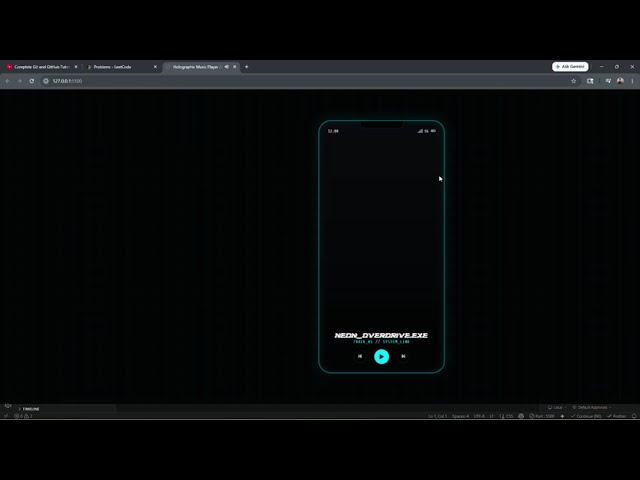Click the phone battery icon
The width and height of the screenshot is (640, 480).
click(433, 131)
